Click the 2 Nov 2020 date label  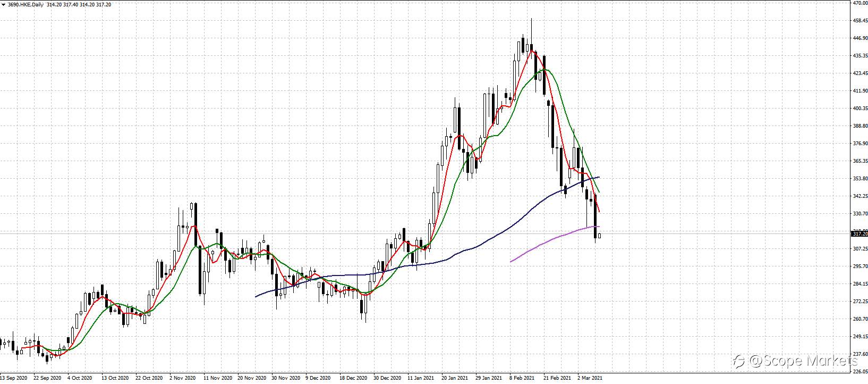tap(183, 379)
